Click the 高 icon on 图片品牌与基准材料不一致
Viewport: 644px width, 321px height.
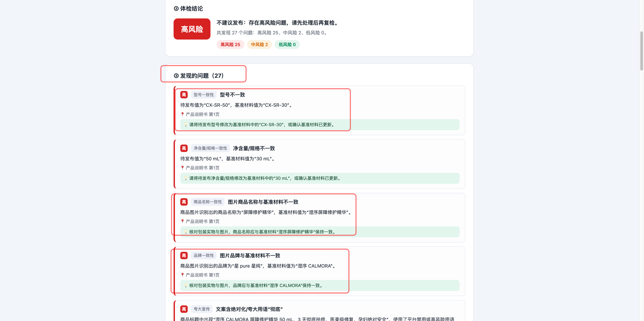tap(184, 255)
